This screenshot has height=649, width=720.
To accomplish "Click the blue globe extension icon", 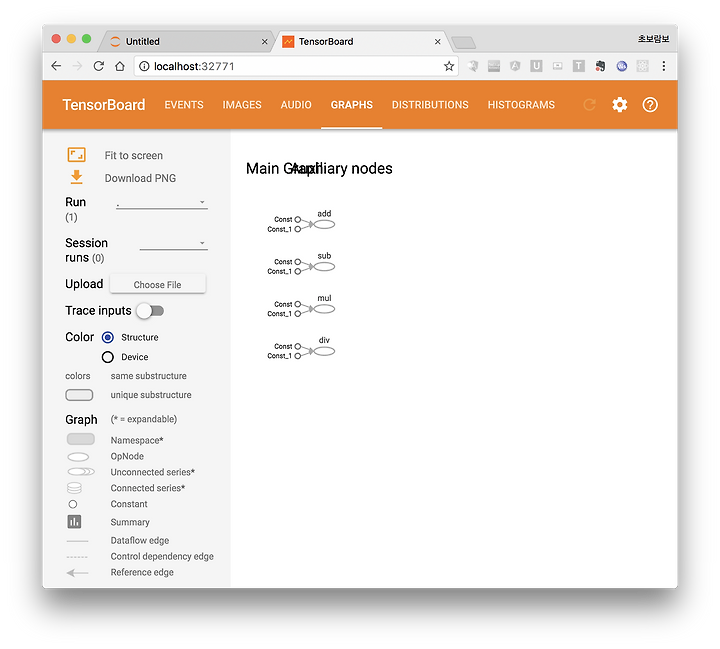I will coord(621,66).
